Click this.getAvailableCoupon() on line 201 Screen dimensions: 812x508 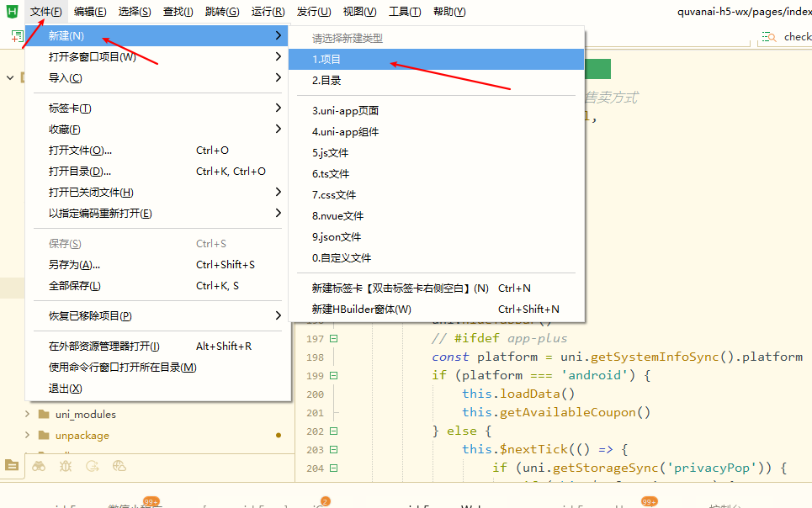click(556, 412)
